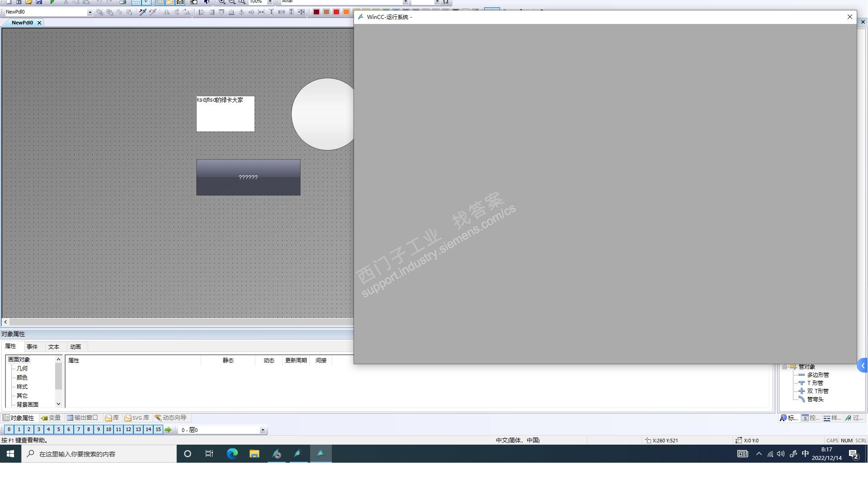Open the 100% zoom level dropdown
The height and width of the screenshot is (488, 868).
coord(270,2)
